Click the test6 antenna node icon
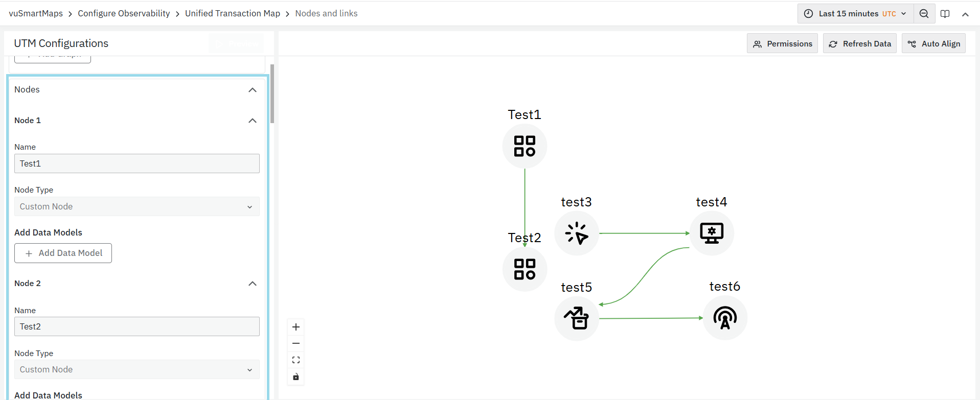This screenshot has width=980, height=400. pos(725,318)
